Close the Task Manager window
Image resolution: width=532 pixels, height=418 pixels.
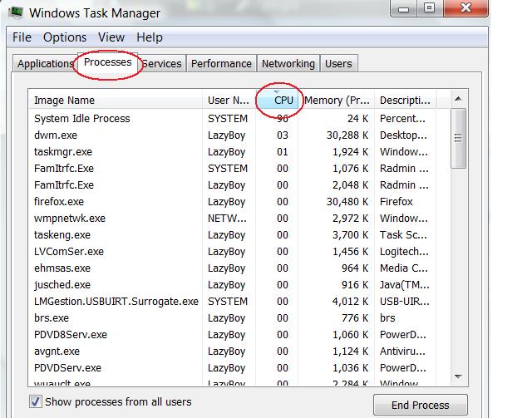point(465,8)
